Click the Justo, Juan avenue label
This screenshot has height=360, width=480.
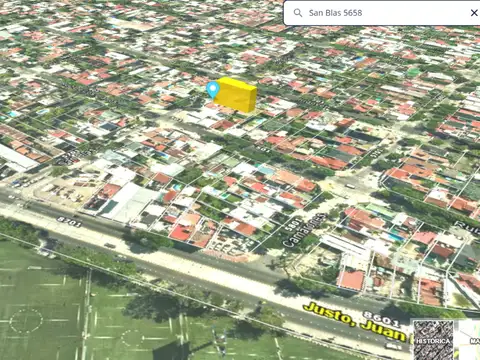(354, 321)
